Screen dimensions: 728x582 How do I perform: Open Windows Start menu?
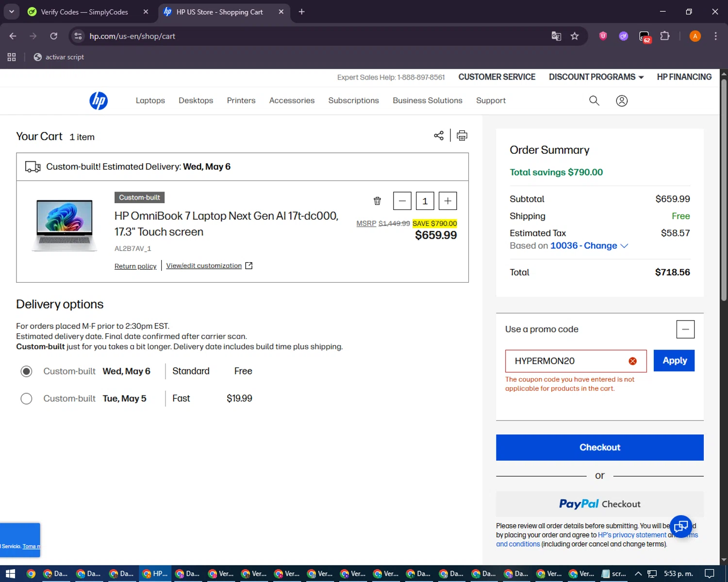click(10, 574)
